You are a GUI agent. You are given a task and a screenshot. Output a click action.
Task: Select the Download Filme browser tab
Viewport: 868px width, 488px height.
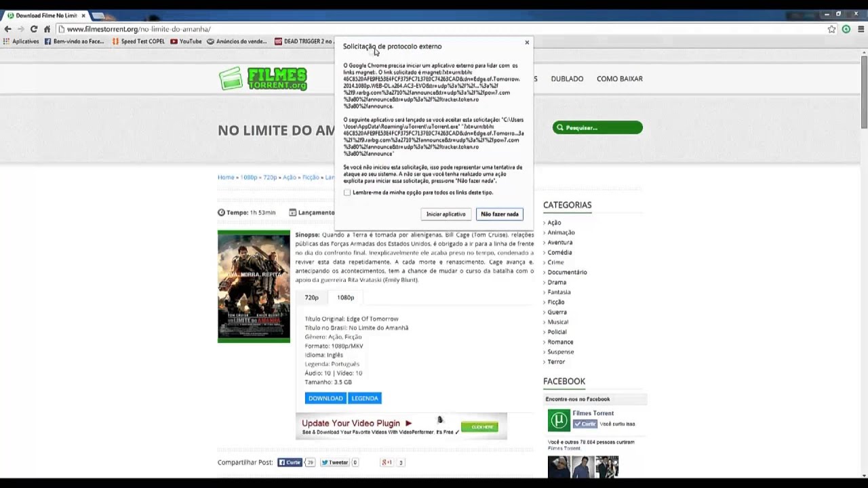[x=45, y=15]
